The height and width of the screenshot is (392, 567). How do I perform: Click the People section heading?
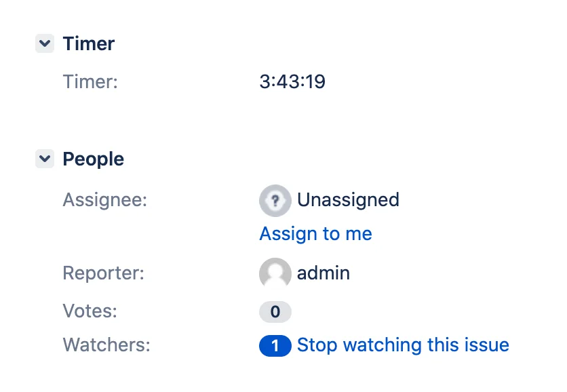[x=94, y=159]
